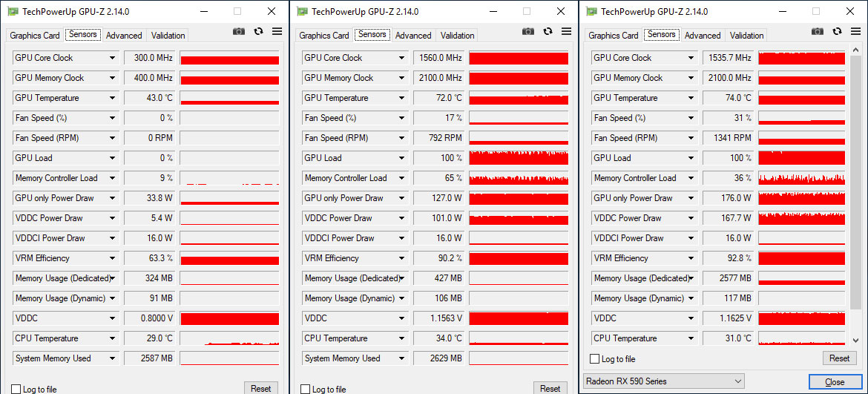The height and width of the screenshot is (394, 868).
Task: Open the hamburger menu in the middle GPU-Z window
Action: pos(566,31)
